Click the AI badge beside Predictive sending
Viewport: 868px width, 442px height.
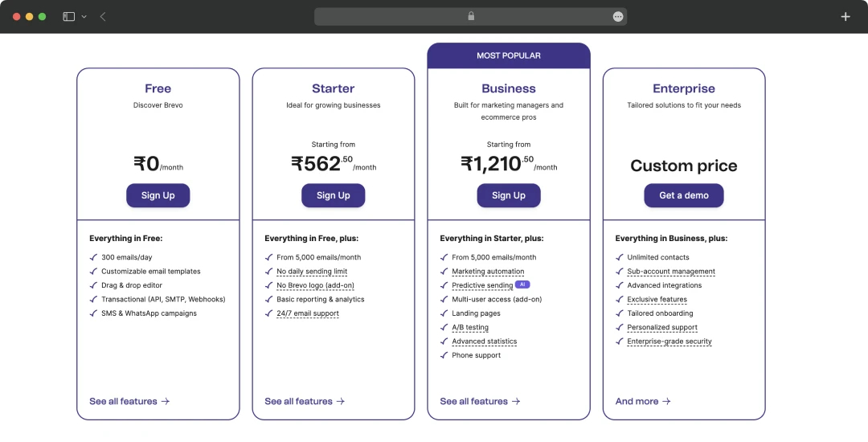click(x=522, y=284)
